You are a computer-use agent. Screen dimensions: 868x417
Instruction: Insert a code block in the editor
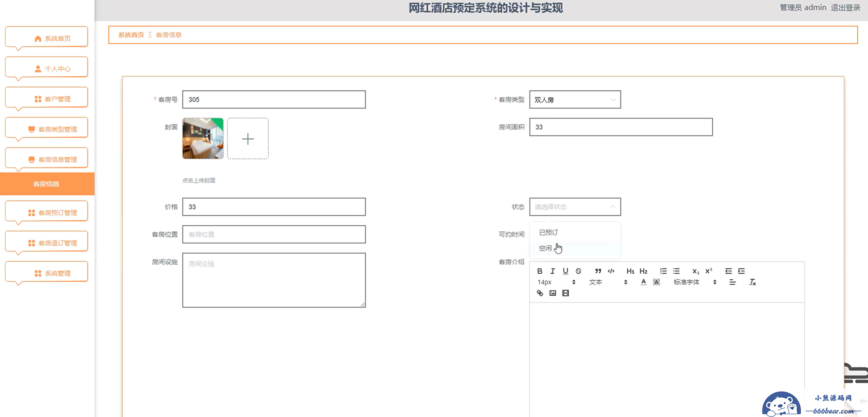(x=611, y=271)
